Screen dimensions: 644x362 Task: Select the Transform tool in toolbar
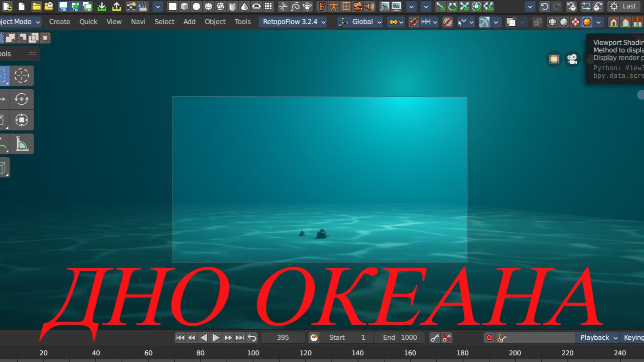click(x=22, y=120)
